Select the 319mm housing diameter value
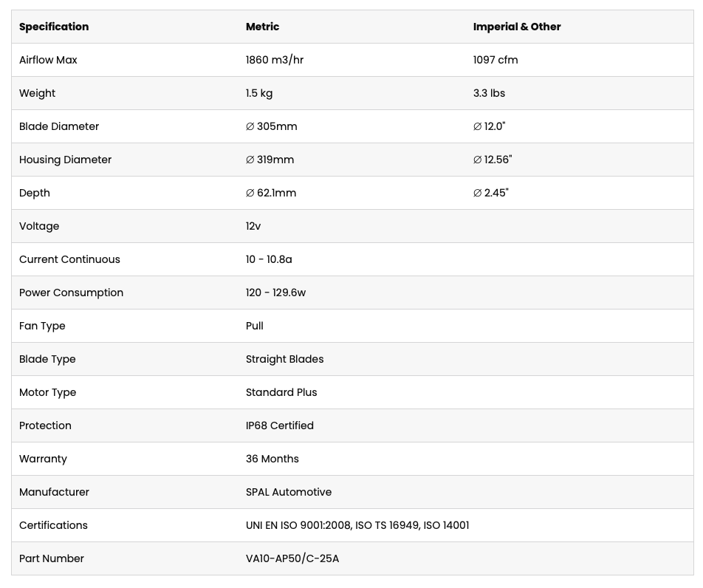The width and height of the screenshot is (703, 588). 271,160
